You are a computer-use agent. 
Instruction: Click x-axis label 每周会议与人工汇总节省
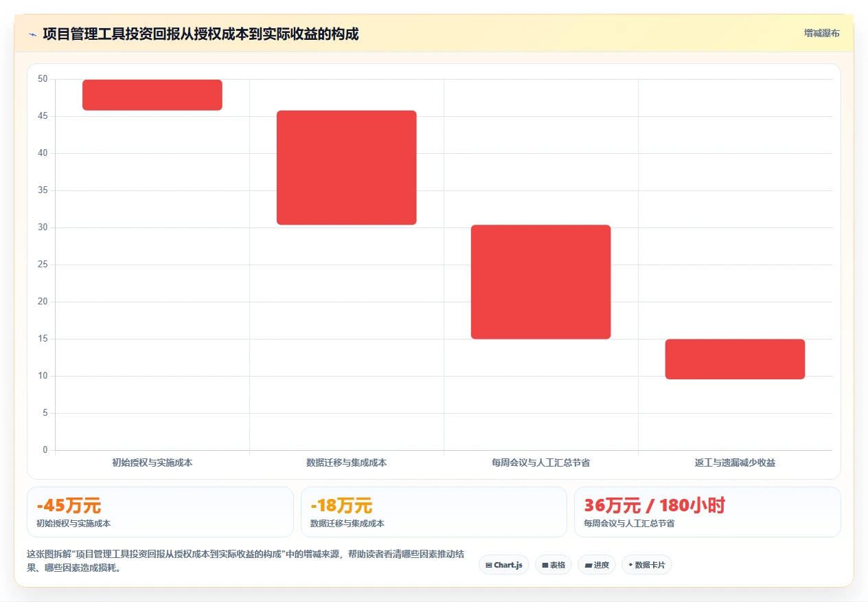pos(541,463)
